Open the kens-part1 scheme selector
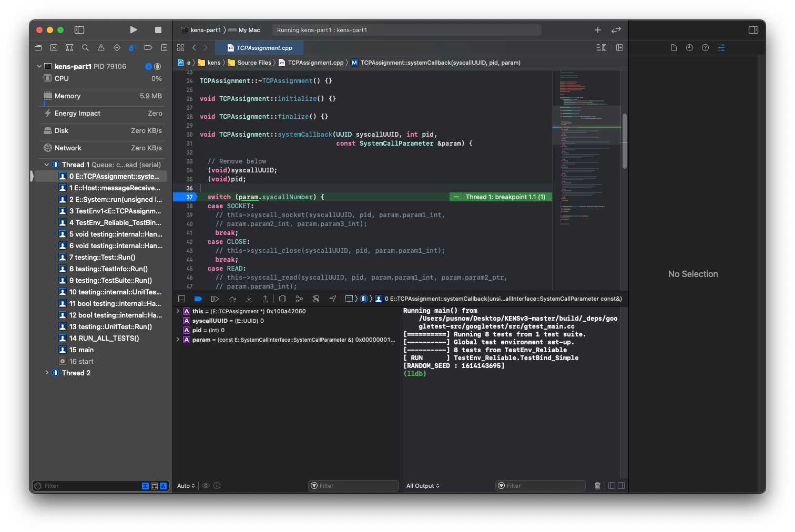 pyautogui.click(x=200, y=30)
